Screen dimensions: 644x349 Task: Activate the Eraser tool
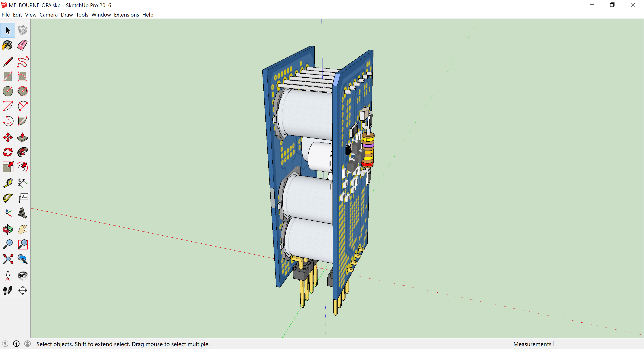coord(23,45)
